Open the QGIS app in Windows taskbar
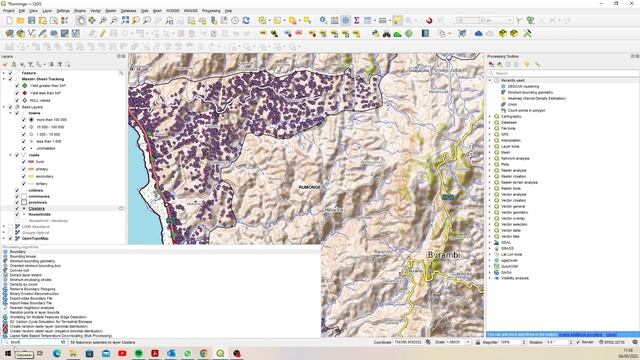 tap(220, 353)
